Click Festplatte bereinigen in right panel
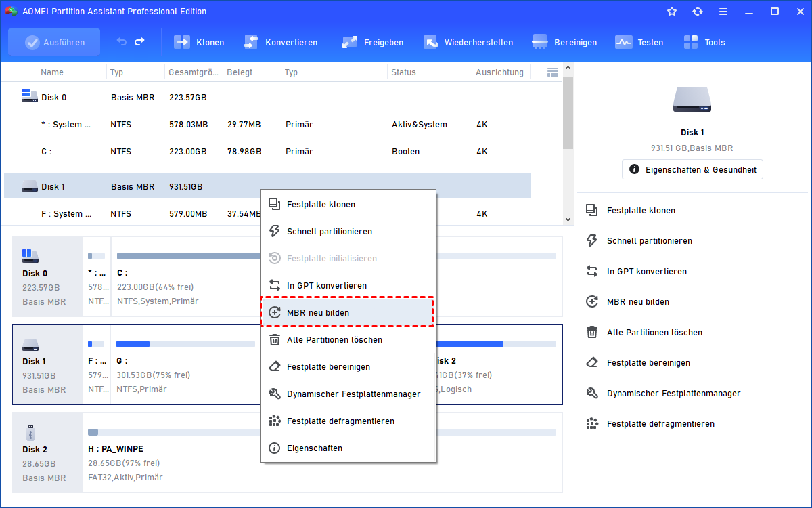The image size is (812, 508). pyautogui.click(x=648, y=363)
